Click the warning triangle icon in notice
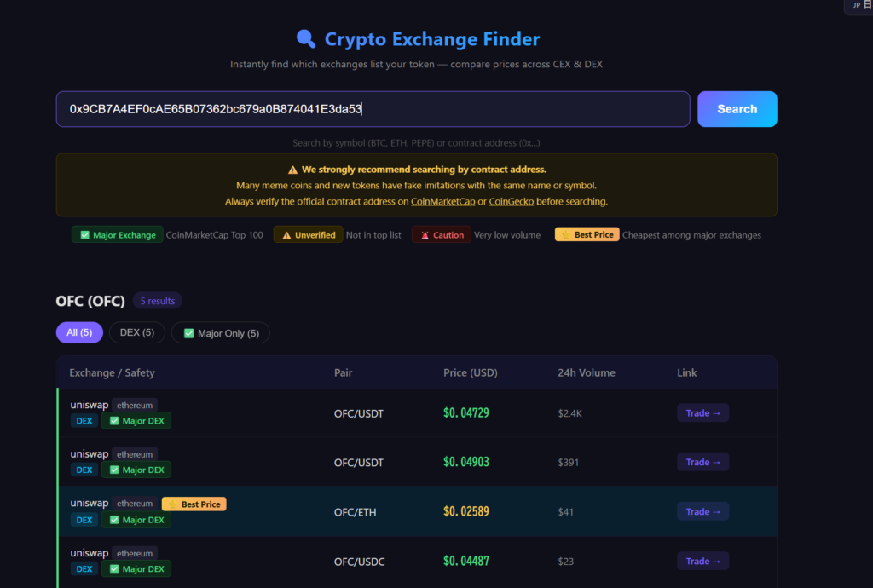 [292, 170]
